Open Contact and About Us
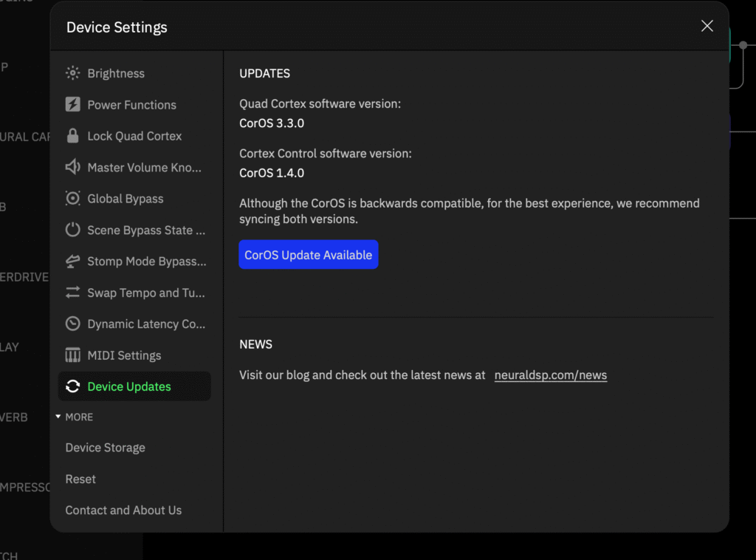 click(x=123, y=510)
